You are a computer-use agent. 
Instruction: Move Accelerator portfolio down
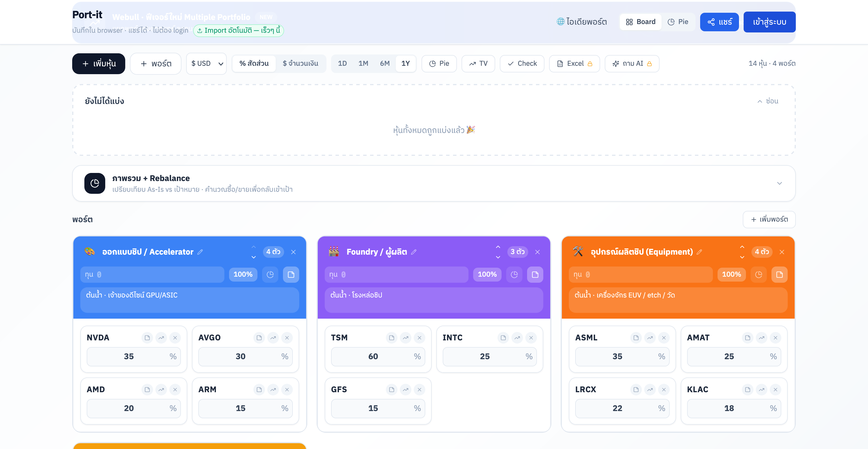[254, 257]
